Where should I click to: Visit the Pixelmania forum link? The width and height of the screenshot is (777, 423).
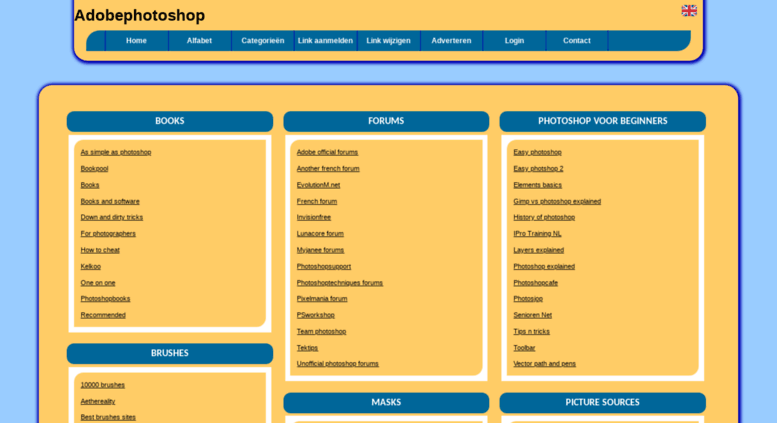(x=322, y=299)
